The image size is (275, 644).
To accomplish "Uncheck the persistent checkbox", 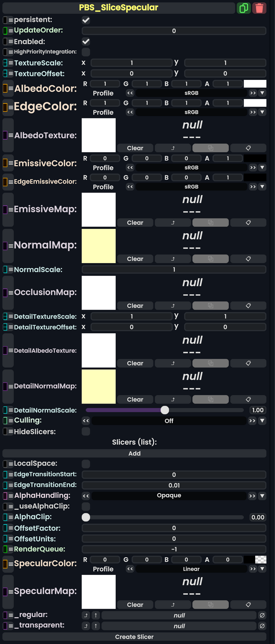I will point(86,20).
